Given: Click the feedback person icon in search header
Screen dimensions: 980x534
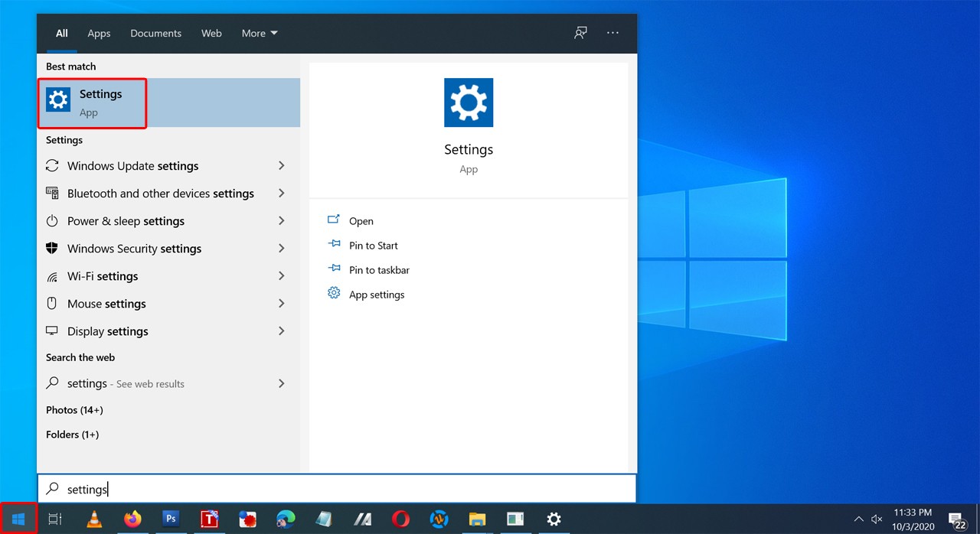Looking at the screenshot, I should [581, 33].
